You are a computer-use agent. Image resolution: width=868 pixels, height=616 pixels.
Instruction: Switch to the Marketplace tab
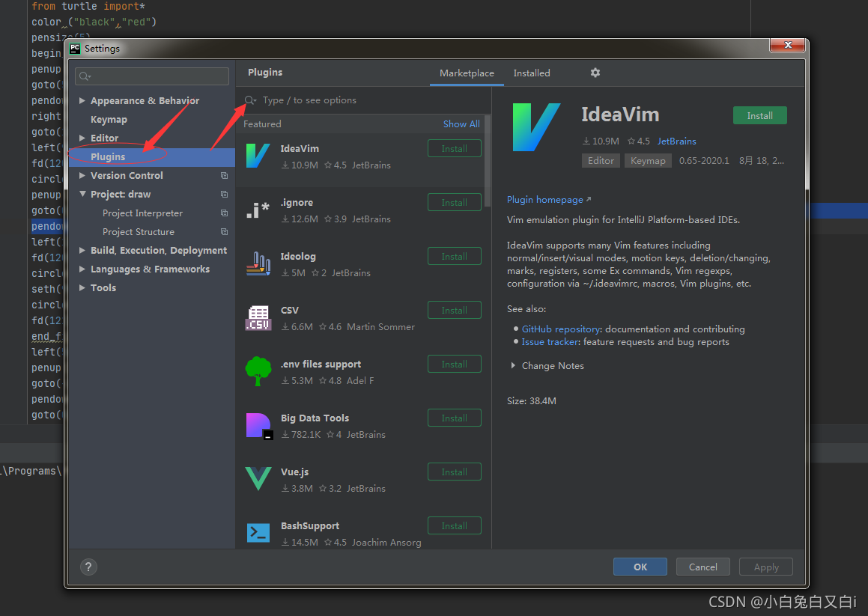click(467, 73)
